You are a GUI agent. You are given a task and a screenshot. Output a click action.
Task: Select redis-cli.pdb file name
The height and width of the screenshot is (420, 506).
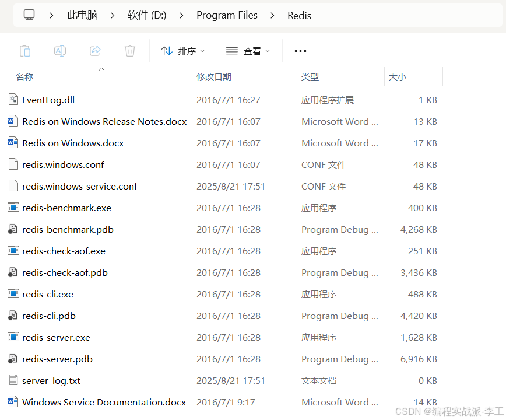[x=49, y=316]
